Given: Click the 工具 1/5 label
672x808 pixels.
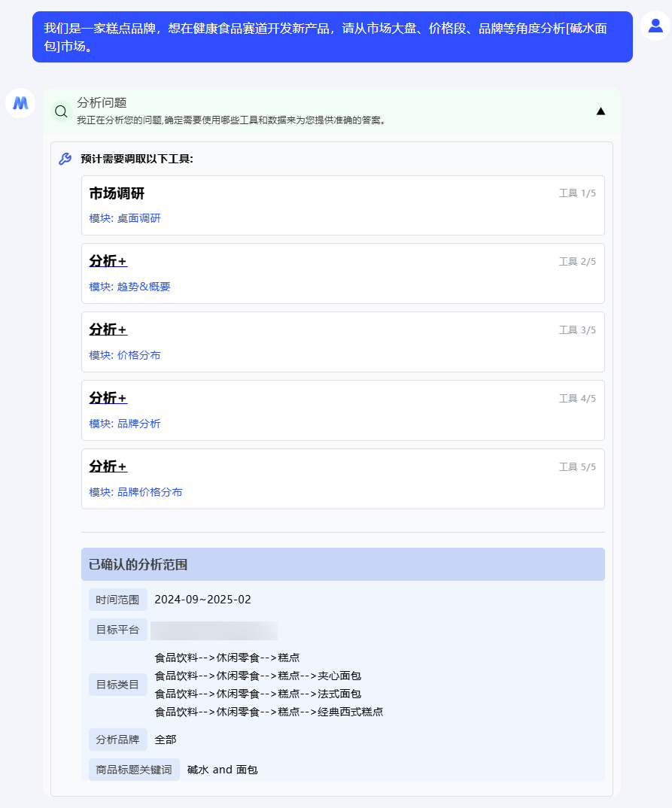Looking at the screenshot, I should pyautogui.click(x=577, y=193).
